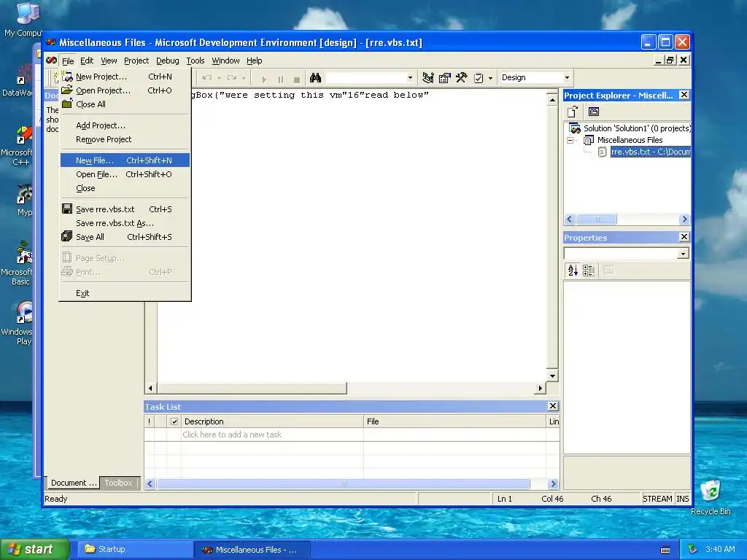Viewport: 747px width, 560px height.
Task: Click the priority '!' column header in Task List
Action: (150, 421)
